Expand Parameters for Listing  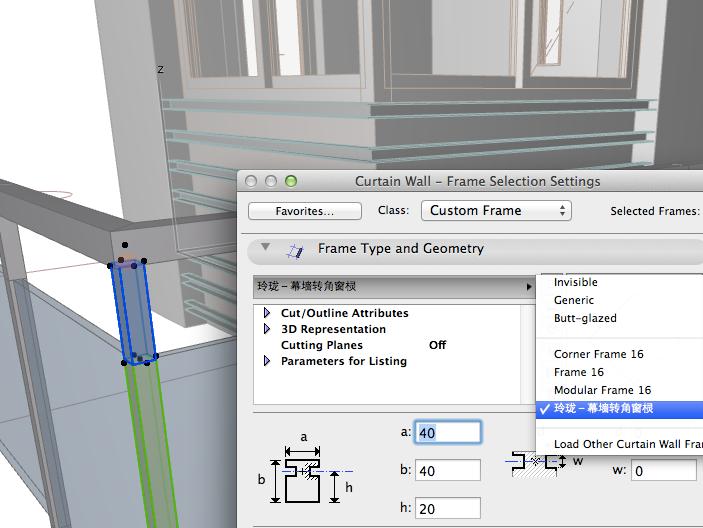[x=267, y=361]
